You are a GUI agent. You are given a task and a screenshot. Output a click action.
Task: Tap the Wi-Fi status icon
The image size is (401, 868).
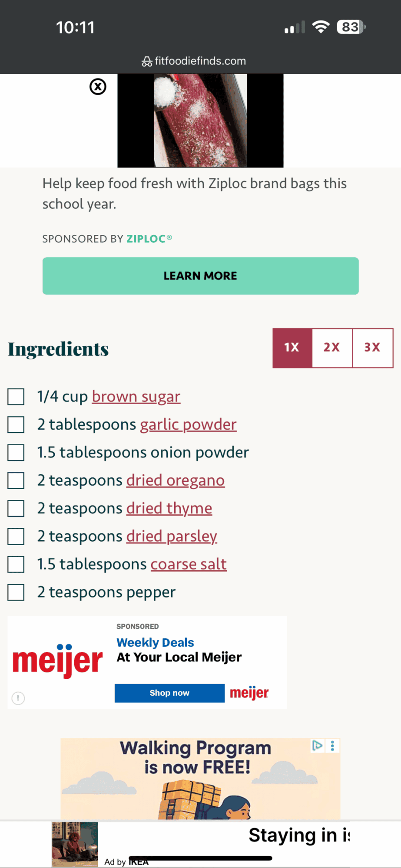pos(321,27)
